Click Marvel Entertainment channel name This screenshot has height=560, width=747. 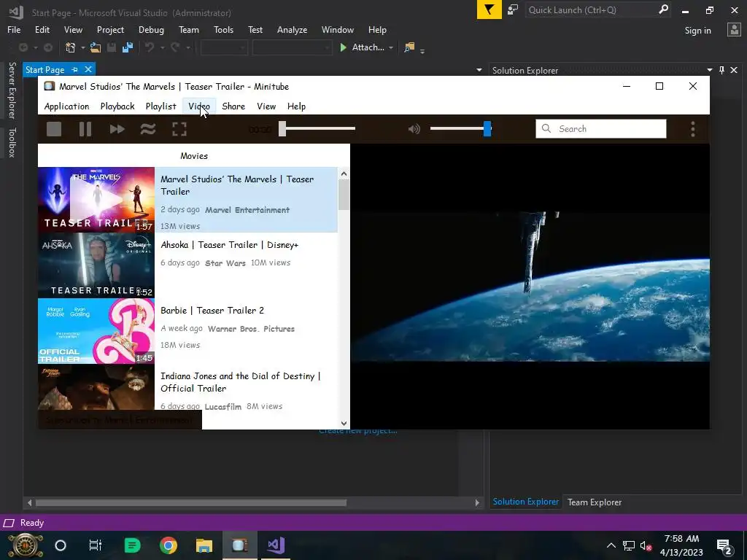[247, 210]
